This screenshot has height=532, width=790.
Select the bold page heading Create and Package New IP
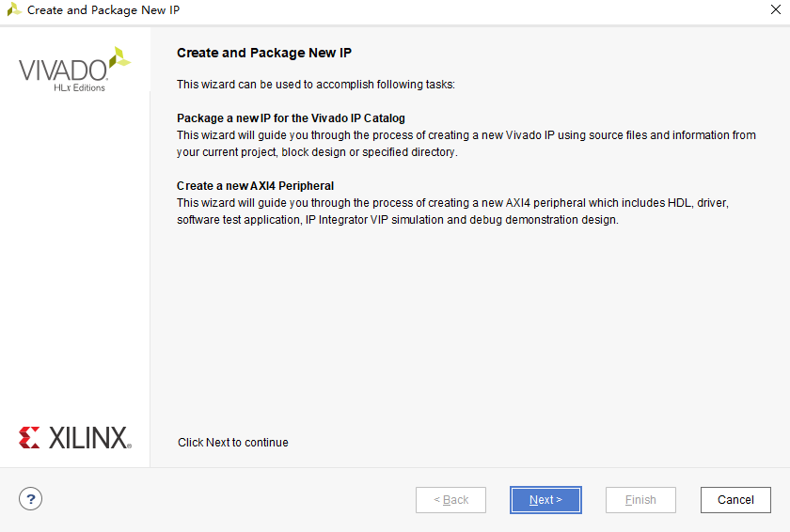264,53
